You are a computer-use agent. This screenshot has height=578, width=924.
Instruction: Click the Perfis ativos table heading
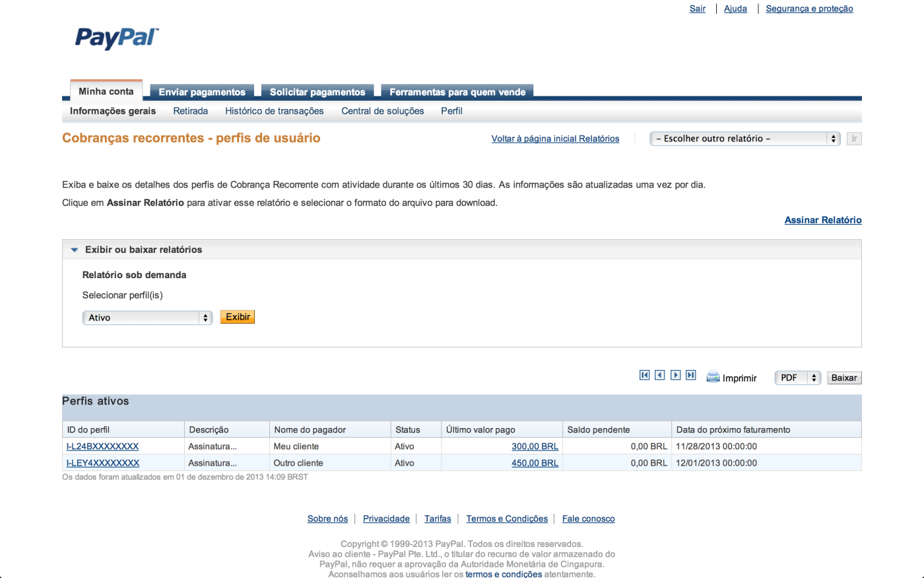(96, 401)
